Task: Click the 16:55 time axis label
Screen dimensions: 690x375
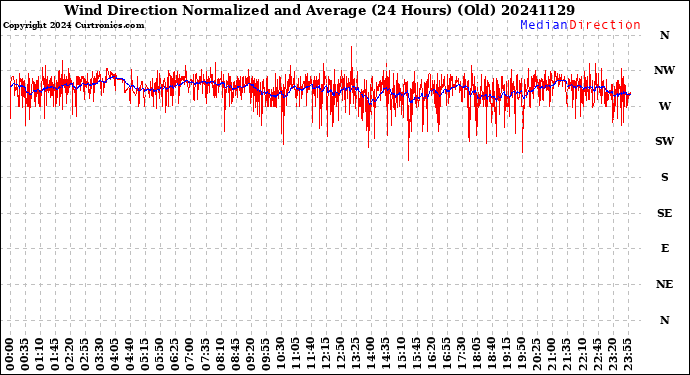Action: coord(446,354)
